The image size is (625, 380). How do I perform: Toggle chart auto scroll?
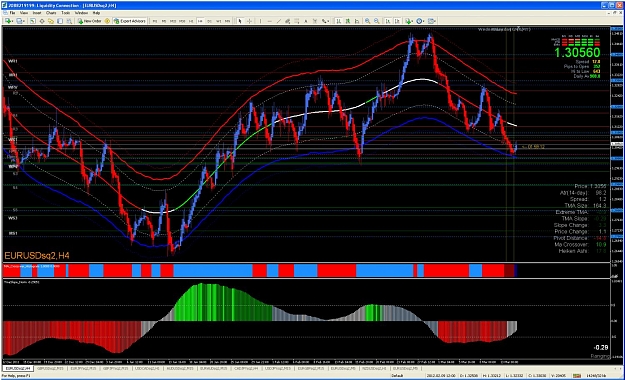pos(387,21)
